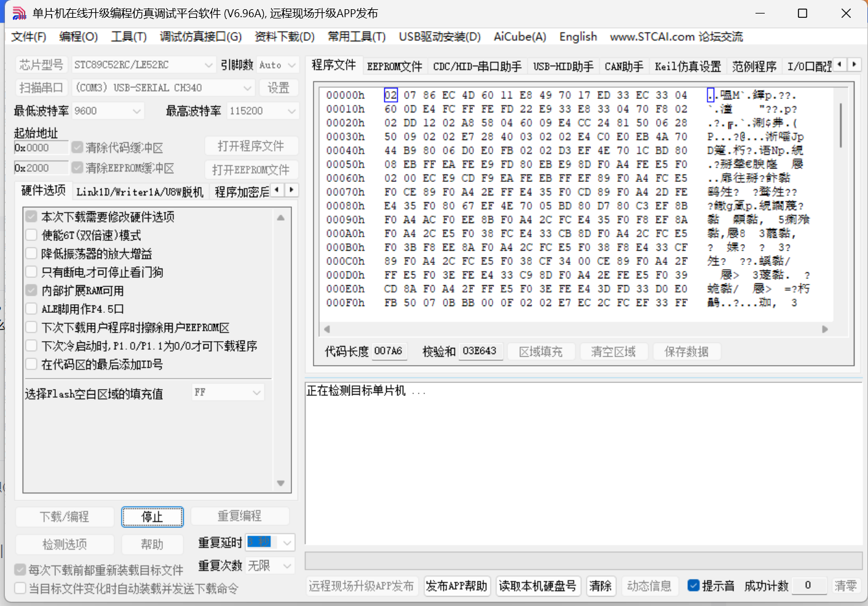Click the hardware options list scroll-up arrow
This screenshot has height=606, width=868.
[x=281, y=218]
